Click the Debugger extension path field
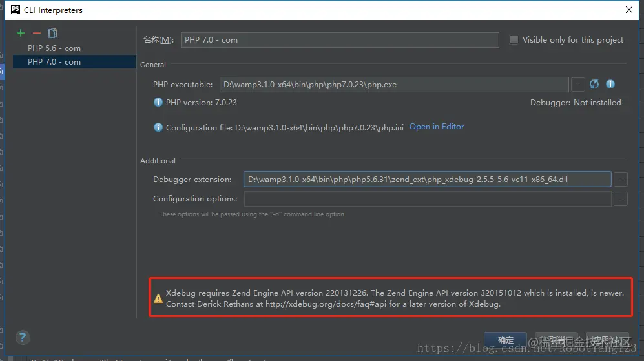644x361 pixels. (427, 180)
